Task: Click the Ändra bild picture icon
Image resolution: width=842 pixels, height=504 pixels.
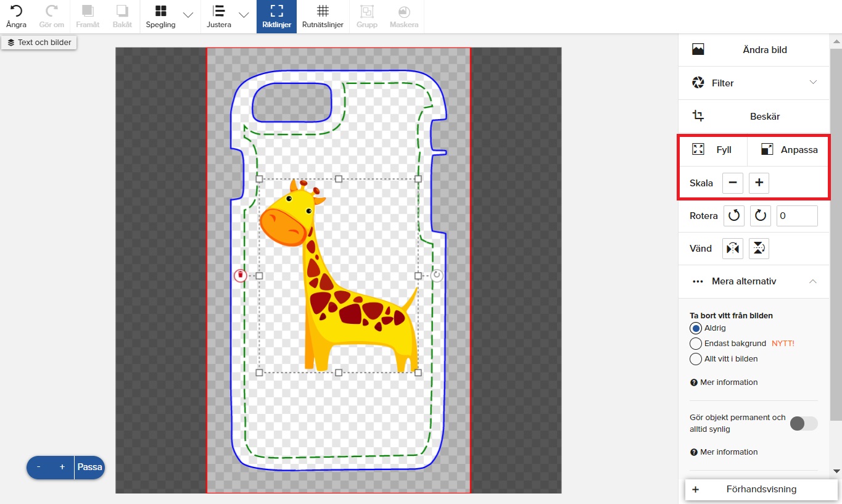Action: 698,50
